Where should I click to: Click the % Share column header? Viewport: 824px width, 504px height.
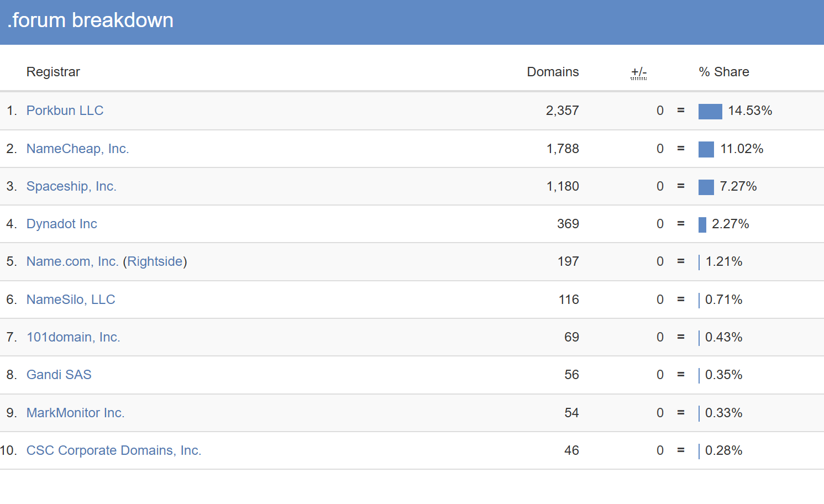pos(724,72)
